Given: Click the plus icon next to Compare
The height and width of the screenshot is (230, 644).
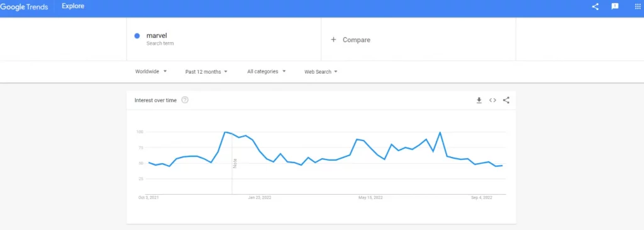Looking at the screenshot, I should (333, 40).
